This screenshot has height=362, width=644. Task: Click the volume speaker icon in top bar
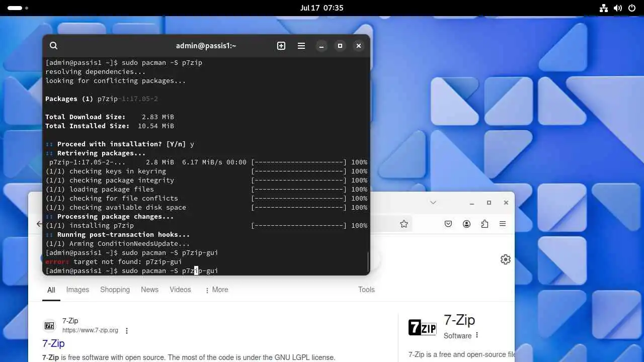coord(618,8)
